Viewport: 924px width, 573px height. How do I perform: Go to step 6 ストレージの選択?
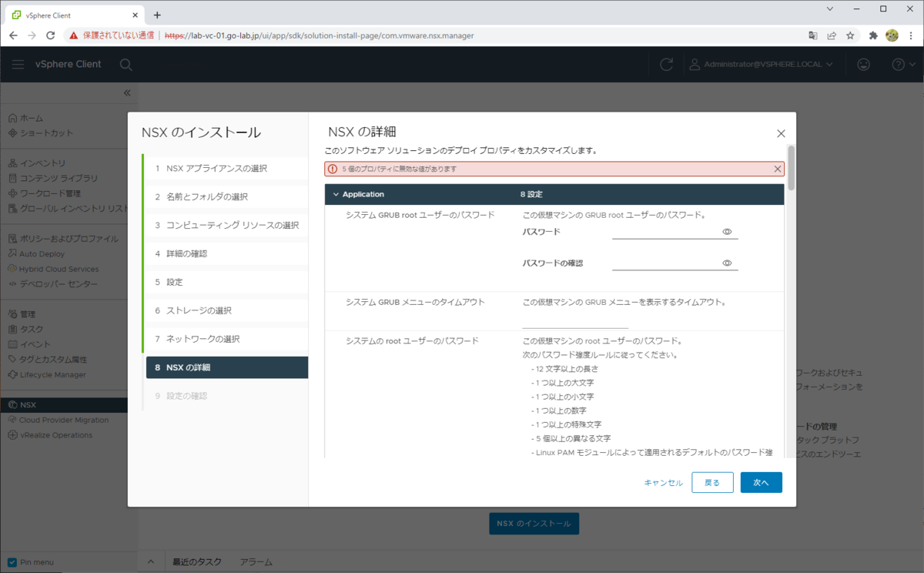tap(226, 310)
